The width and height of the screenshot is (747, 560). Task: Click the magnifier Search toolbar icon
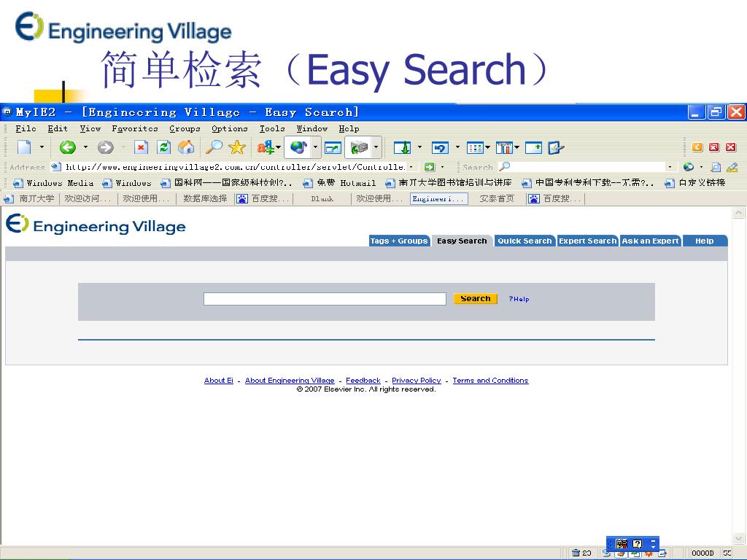tap(214, 147)
